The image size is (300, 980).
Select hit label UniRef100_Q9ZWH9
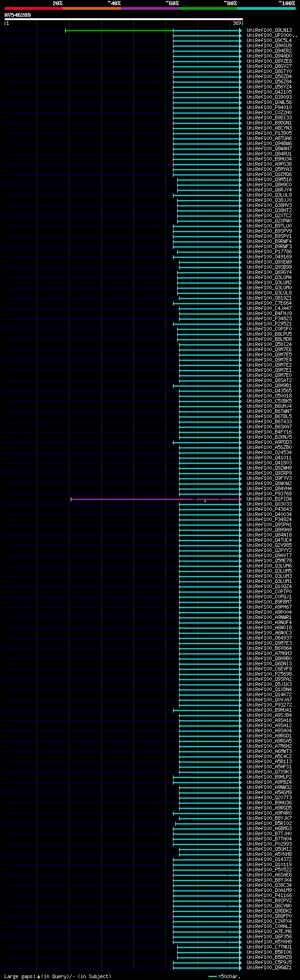tap(269, 468)
